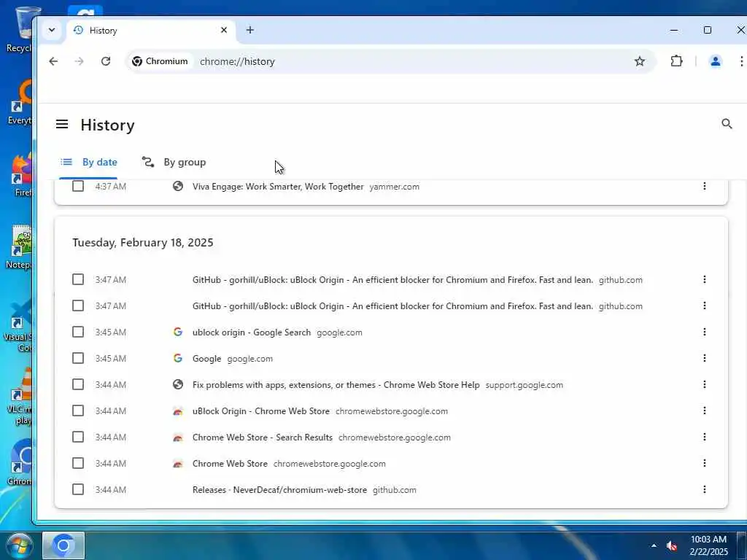
Task: Select the History browser tab
Action: pos(150,31)
